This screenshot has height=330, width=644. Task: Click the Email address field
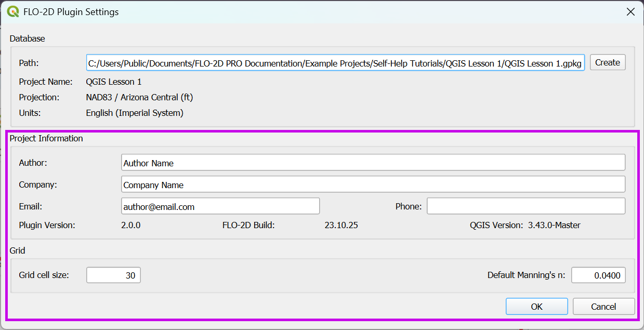click(x=220, y=206)
